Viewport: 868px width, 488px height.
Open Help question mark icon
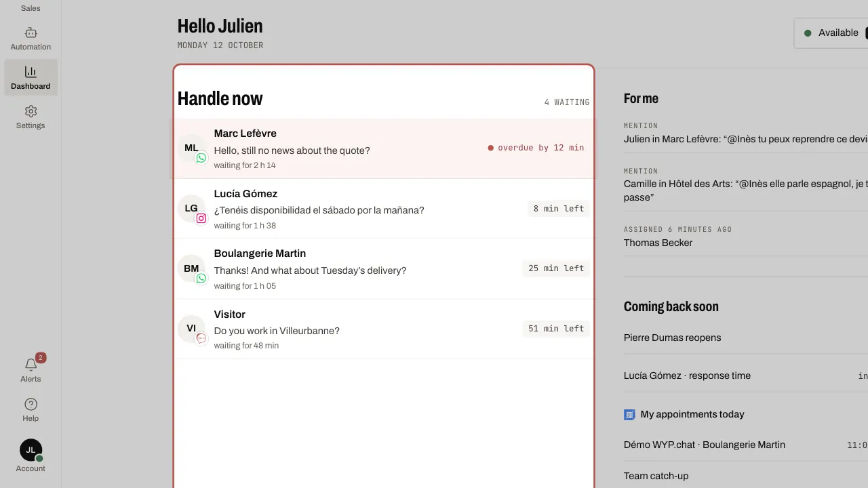(x=31, y=404)
